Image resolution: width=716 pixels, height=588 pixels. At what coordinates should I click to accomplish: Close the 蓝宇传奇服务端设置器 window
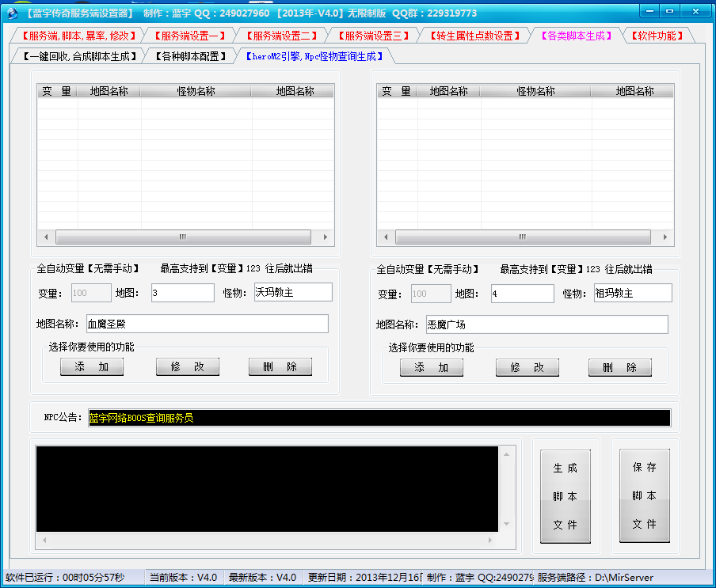pyautogui.click(x=695, y=11)
